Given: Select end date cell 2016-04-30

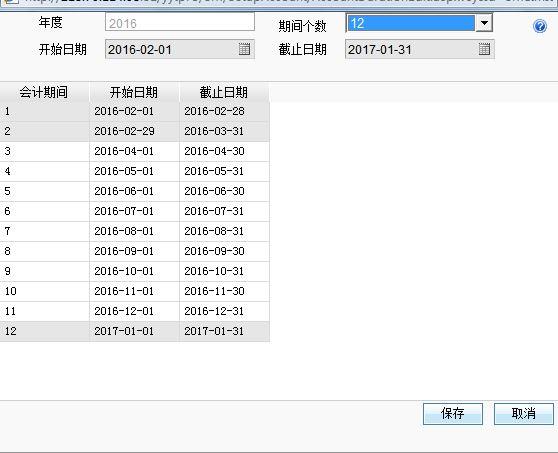Looking at the screenshot, I should point(224,151).
